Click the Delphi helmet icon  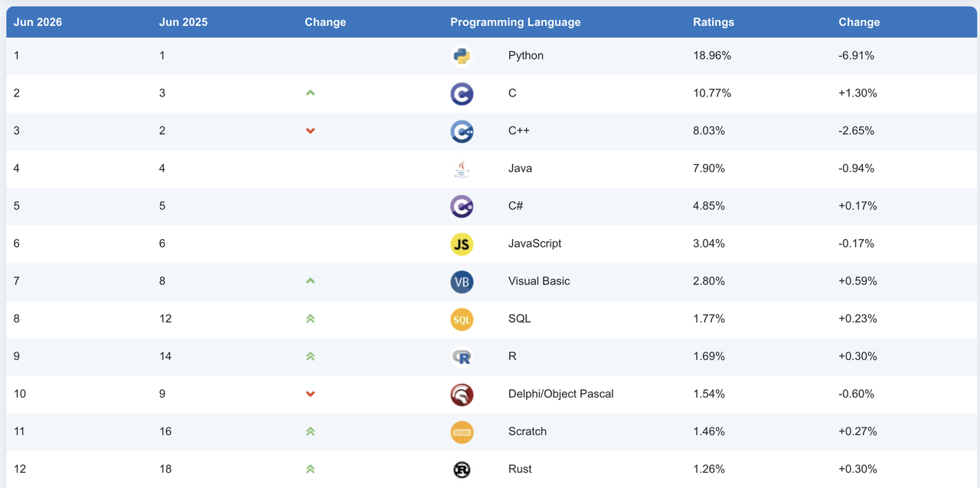tap(462, 394)
